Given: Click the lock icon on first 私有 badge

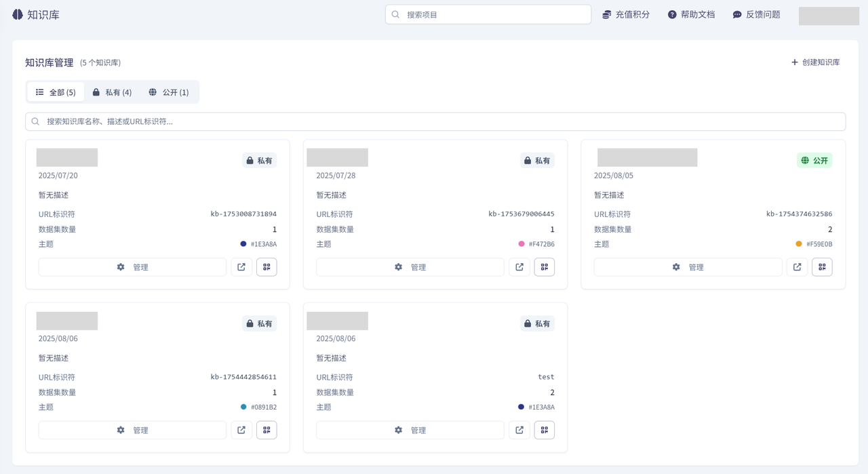Looking at the screenshot, I should 250,160.
